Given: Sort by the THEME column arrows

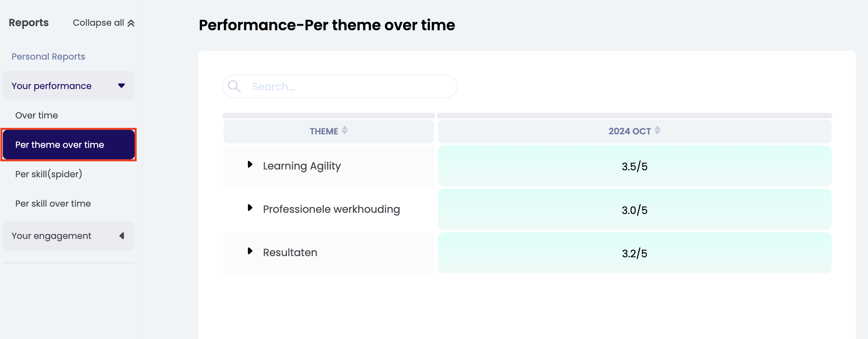Looking at the screenshot, I should tap(345, 130).
